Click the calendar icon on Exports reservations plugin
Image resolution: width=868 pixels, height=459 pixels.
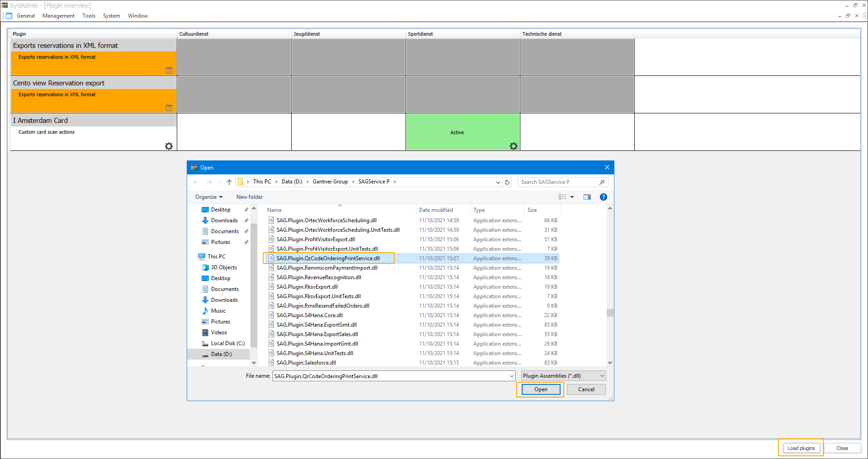coord(169,70)
